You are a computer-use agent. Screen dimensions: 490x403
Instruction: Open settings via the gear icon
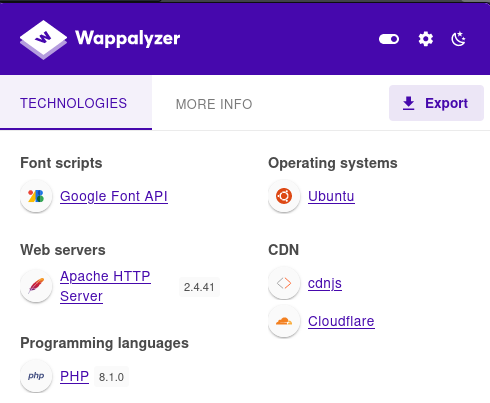point(426,39)
